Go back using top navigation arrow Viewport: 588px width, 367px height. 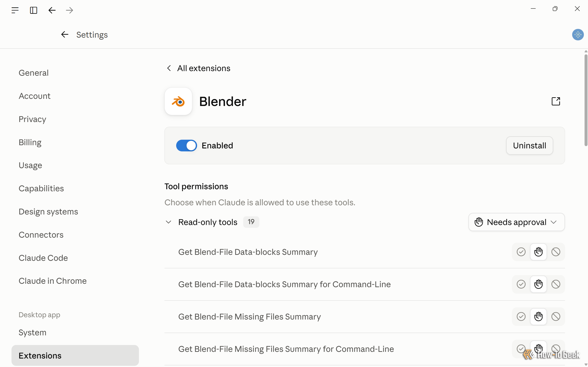pyautogui.click(x=52, y=10)
